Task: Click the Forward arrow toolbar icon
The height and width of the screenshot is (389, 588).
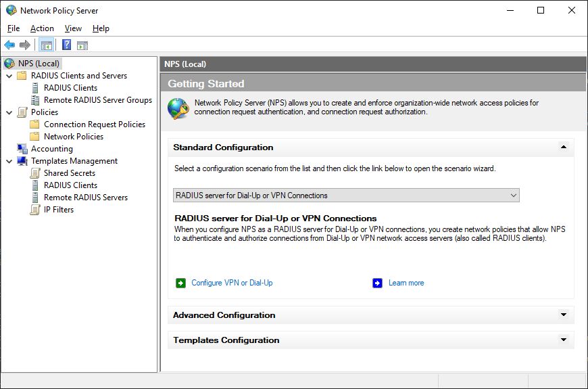Action: point(25,45)
